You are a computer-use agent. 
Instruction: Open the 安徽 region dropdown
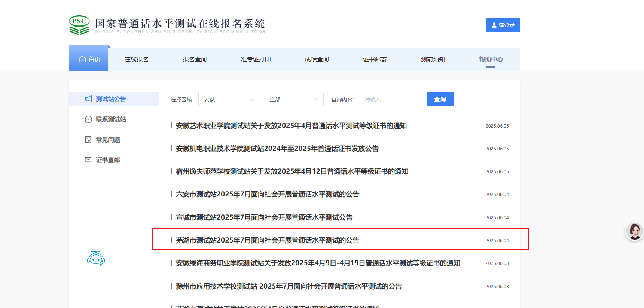228,100
